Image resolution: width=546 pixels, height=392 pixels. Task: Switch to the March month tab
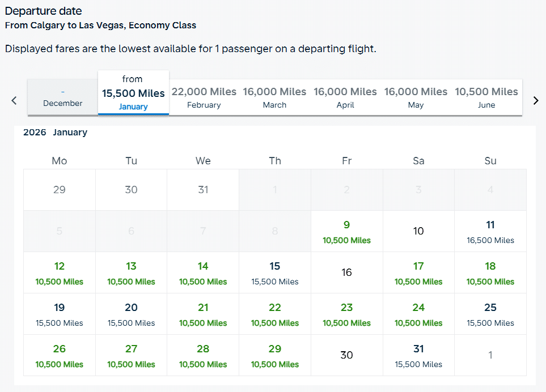pyautogui.click(x=274, y=97)
